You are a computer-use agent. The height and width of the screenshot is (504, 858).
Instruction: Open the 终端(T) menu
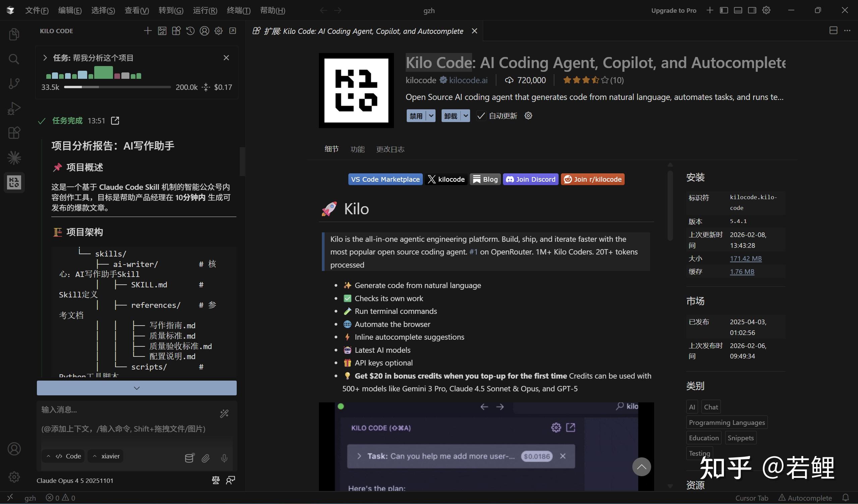[239, 10]
